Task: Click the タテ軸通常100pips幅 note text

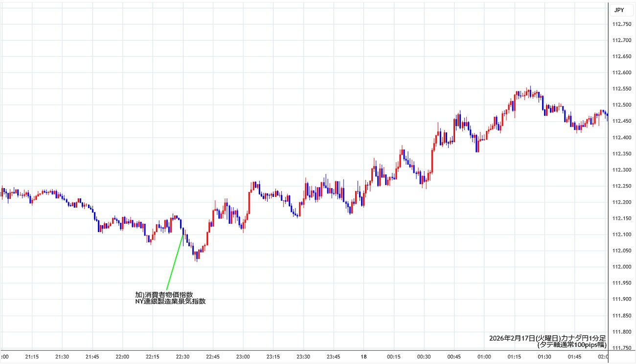Action: click(x=571, y=345)
